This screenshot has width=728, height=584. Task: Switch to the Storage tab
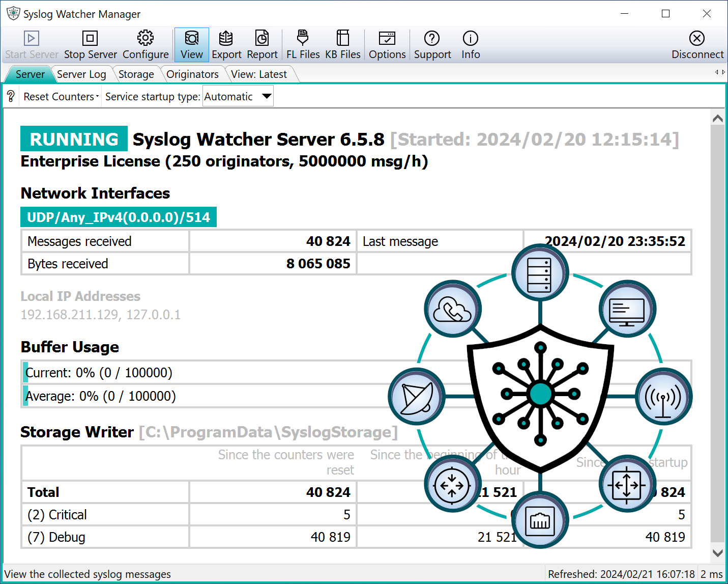(136, 74)
